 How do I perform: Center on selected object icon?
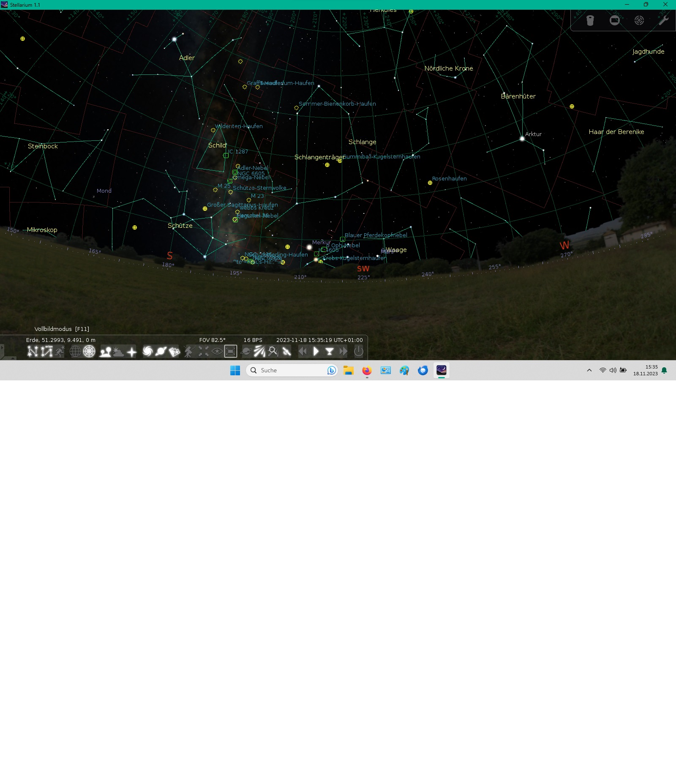point(203,351)
